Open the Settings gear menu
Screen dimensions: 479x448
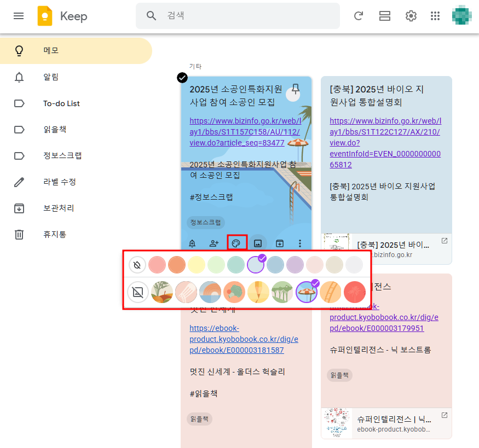pos(411,16)
